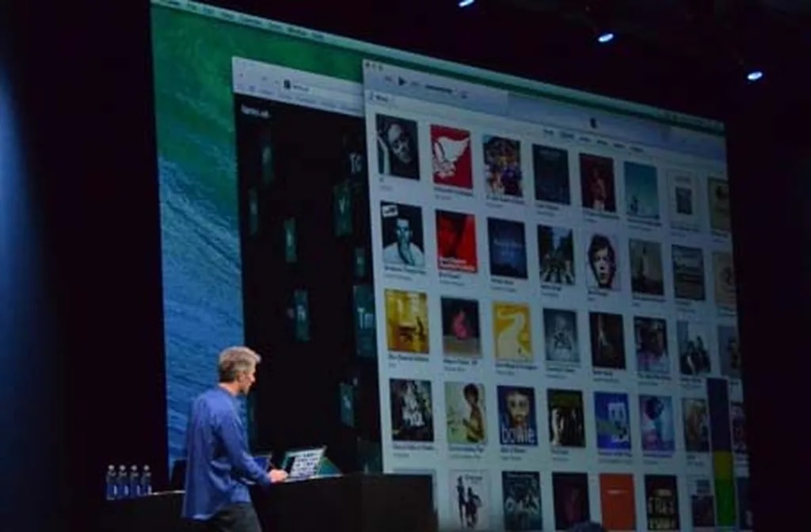This screenshot has height=532, width=811.
Task: Open the colorful collage album in first row
Action: pos(503,166)
